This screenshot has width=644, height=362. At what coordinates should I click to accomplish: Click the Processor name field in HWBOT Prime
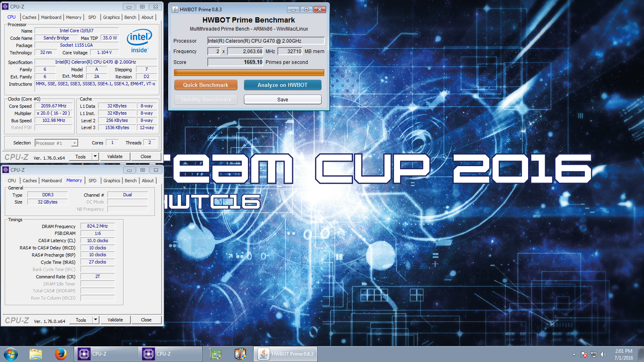[266, 41]
